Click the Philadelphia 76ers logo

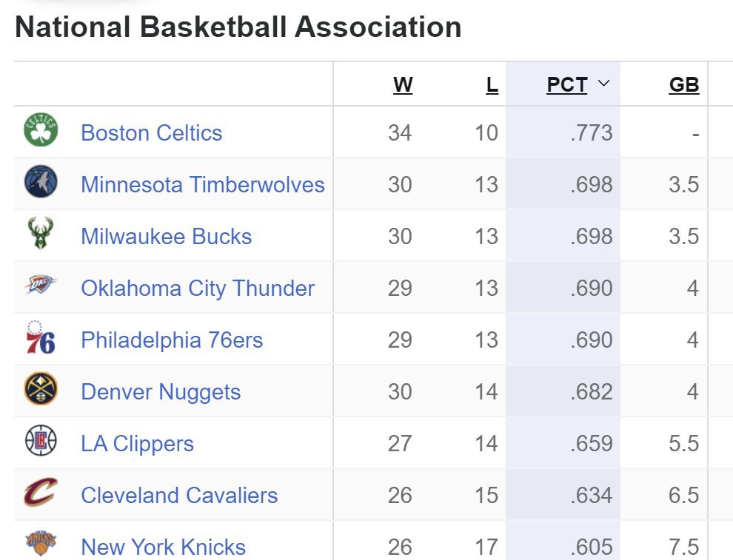[x=41, y=337]
